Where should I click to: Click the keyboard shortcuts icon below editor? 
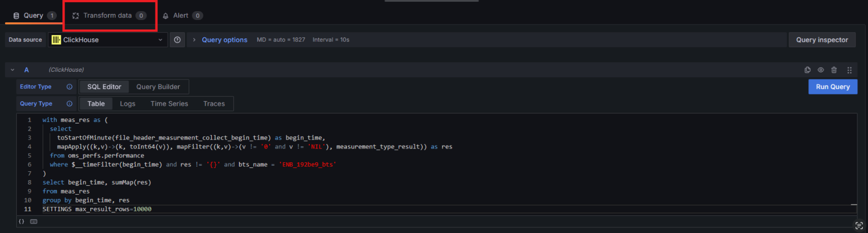coord(34,221)
